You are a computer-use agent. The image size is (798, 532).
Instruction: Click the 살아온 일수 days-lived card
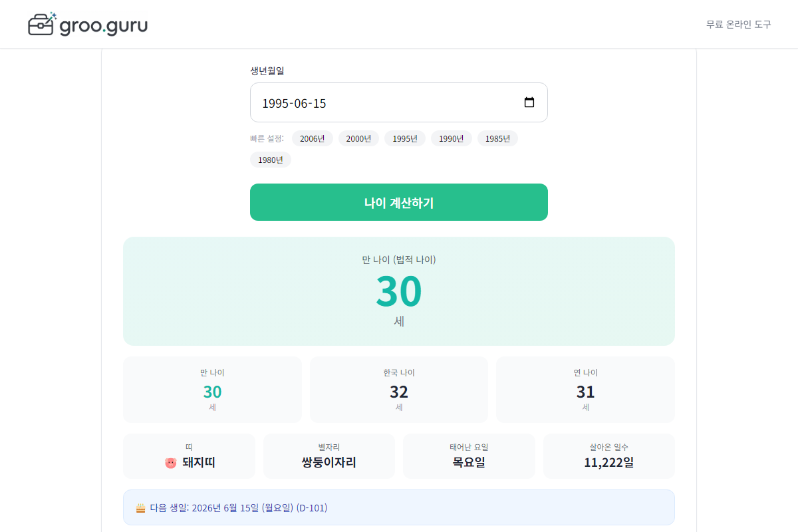(608, 456)
